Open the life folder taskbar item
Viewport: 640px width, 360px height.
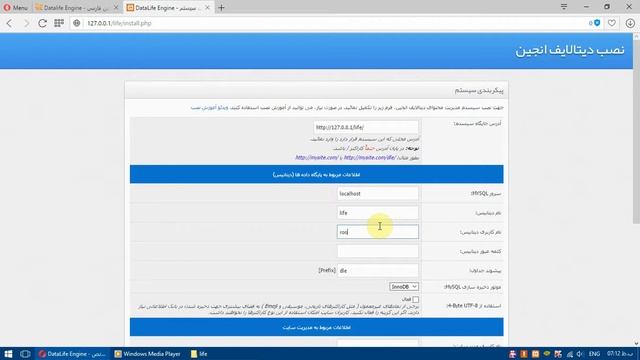[x=200, y=354]
